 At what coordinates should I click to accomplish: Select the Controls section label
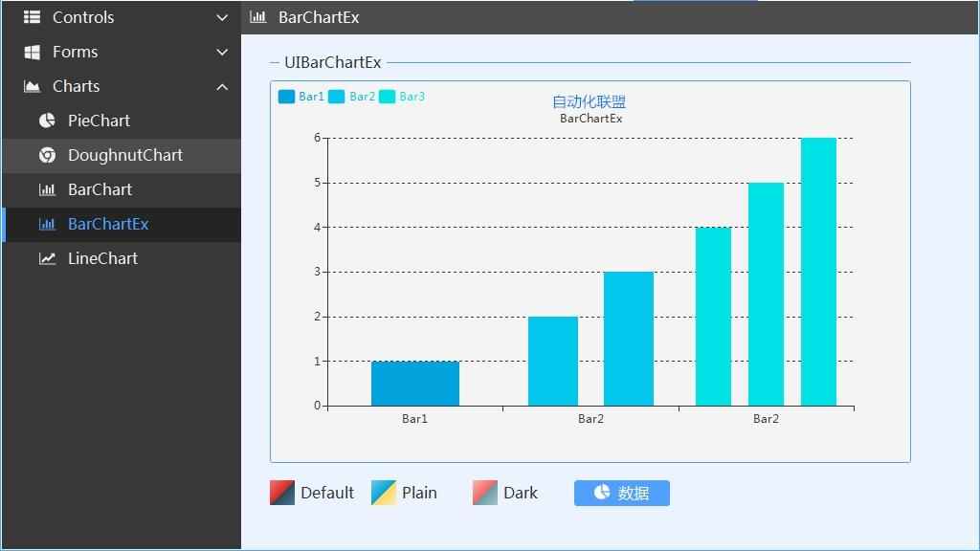[83, 17]
